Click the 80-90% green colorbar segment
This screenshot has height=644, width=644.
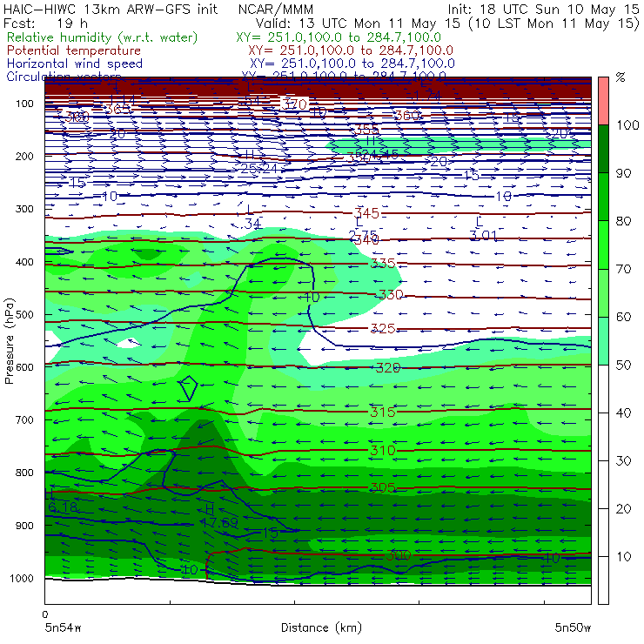(x=603, y=197)
